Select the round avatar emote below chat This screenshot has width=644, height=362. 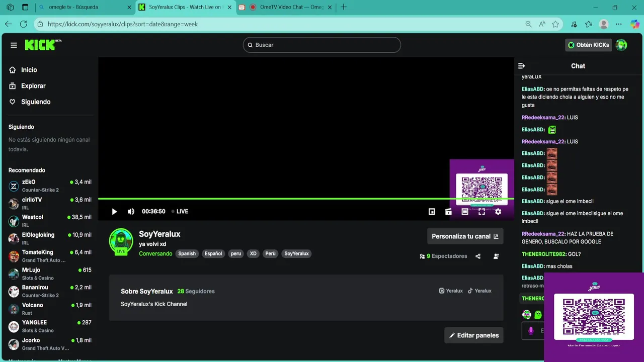pos(527,315)
